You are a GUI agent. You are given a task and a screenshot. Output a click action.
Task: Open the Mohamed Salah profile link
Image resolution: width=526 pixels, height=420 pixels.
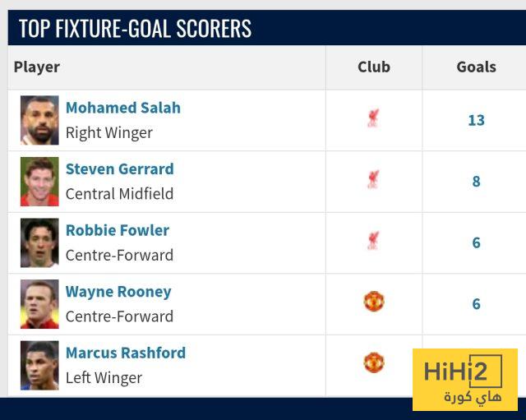[123, 108]
